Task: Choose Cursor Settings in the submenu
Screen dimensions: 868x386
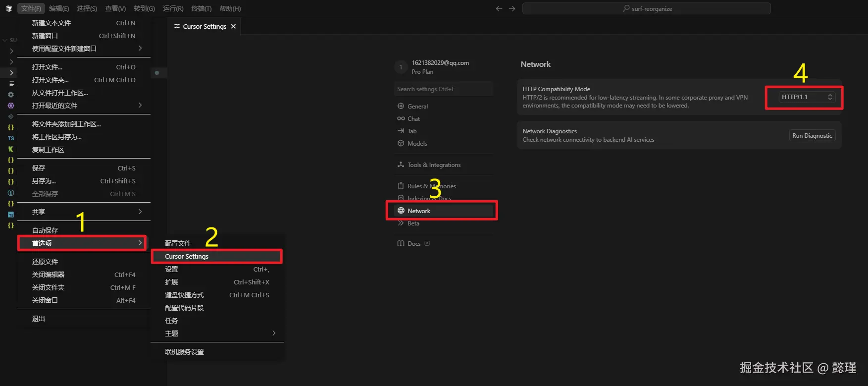Action: [x=217, y=256]
